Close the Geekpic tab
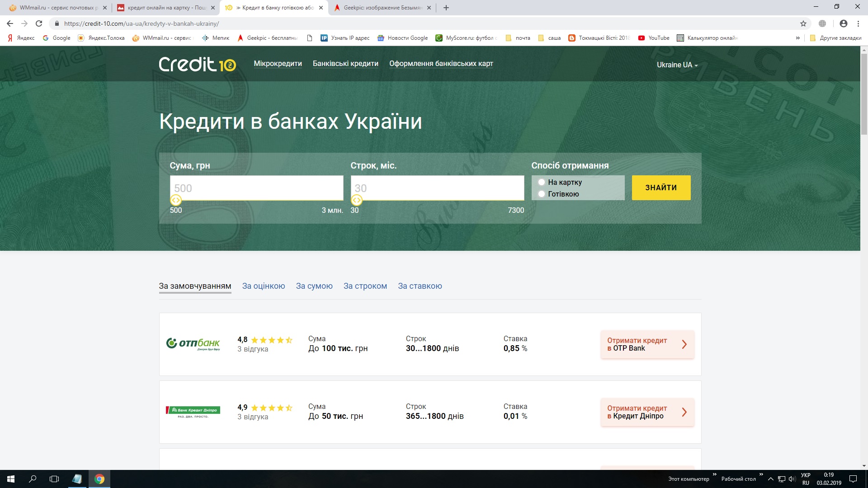Viewport: 868px width, 488px height. (429, 8)
